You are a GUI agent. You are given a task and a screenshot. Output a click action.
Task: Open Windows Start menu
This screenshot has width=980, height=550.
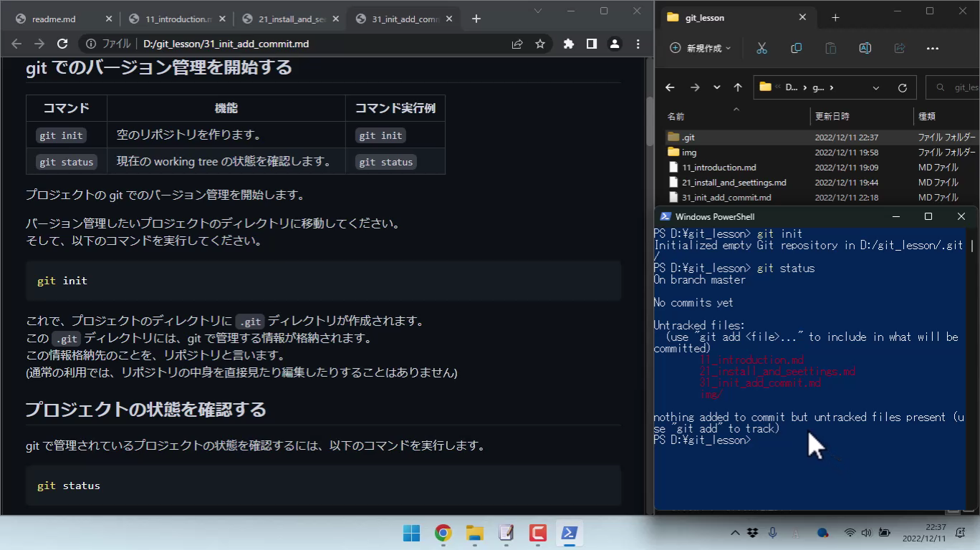click(x=411, y=533)
